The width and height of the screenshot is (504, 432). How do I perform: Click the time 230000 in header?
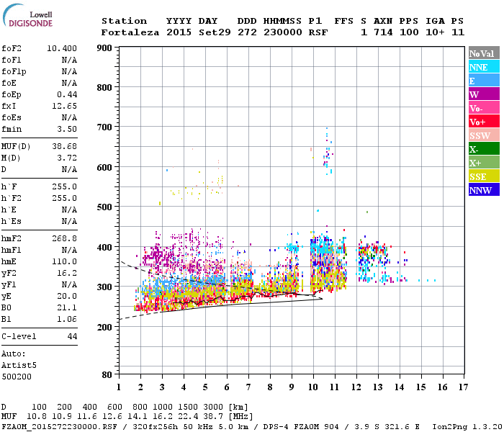282,32
